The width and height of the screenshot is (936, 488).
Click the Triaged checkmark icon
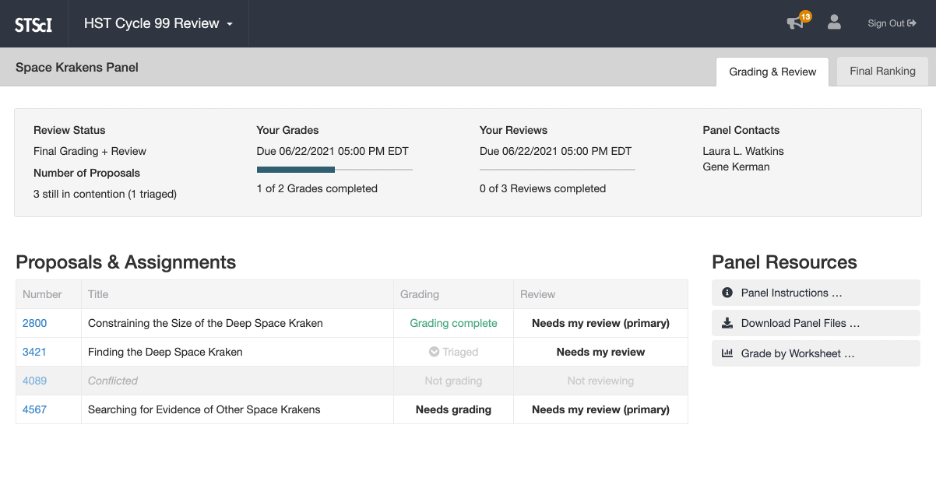tap(434, 352)
